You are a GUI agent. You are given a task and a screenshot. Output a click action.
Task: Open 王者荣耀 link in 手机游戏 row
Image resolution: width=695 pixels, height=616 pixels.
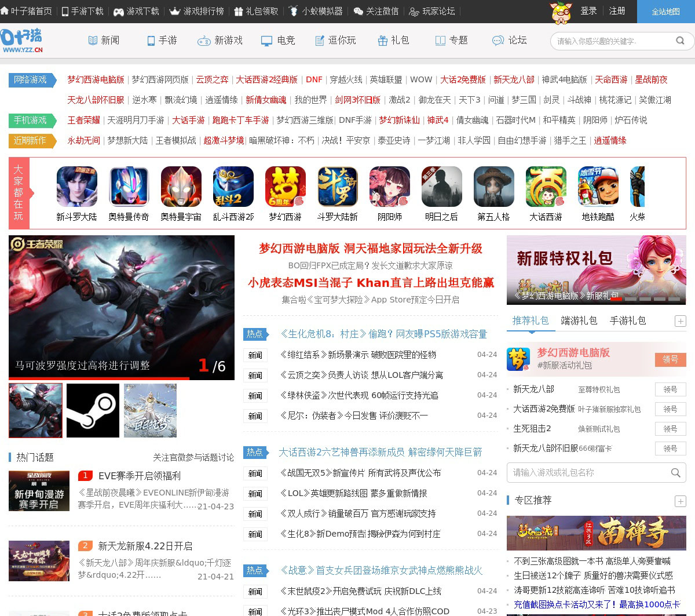pos(84,120)
